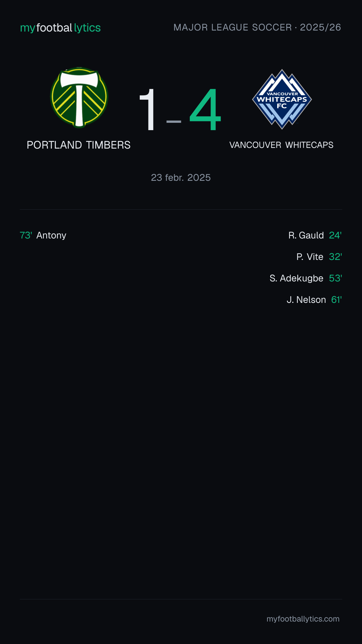The width and height of the screenshot is (362, 644).
Task: Click the 24' goal minute
Action: (335, 235)
